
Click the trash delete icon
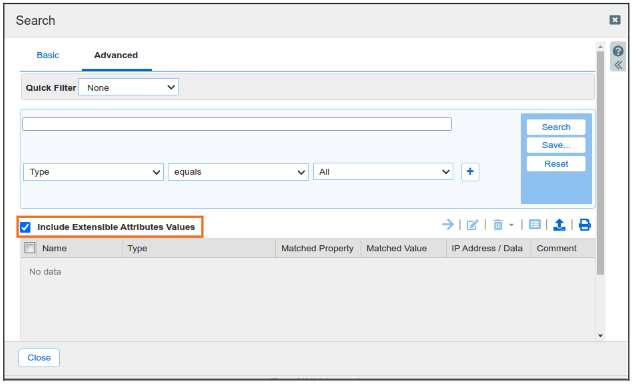[498, 225]
